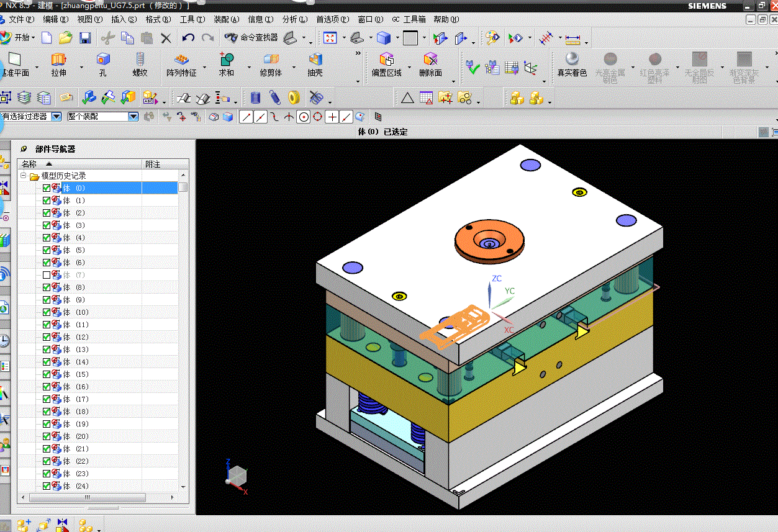
Task: Open the dropdown arrow next to 阵列特征
Action: point(204,66)
